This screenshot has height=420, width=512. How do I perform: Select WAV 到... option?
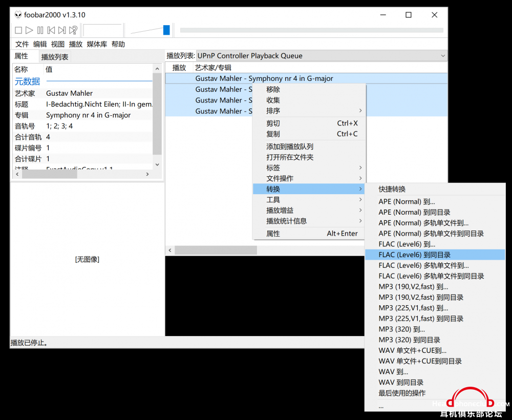tap(435, 372)
